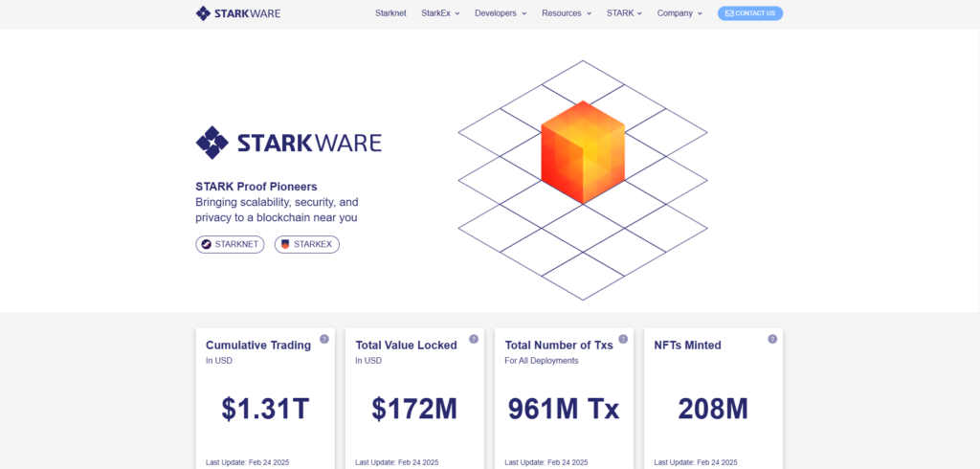980x469 pixels.
Task: Show help for Cumulative Trading
Action: click(x=324, y=339)
